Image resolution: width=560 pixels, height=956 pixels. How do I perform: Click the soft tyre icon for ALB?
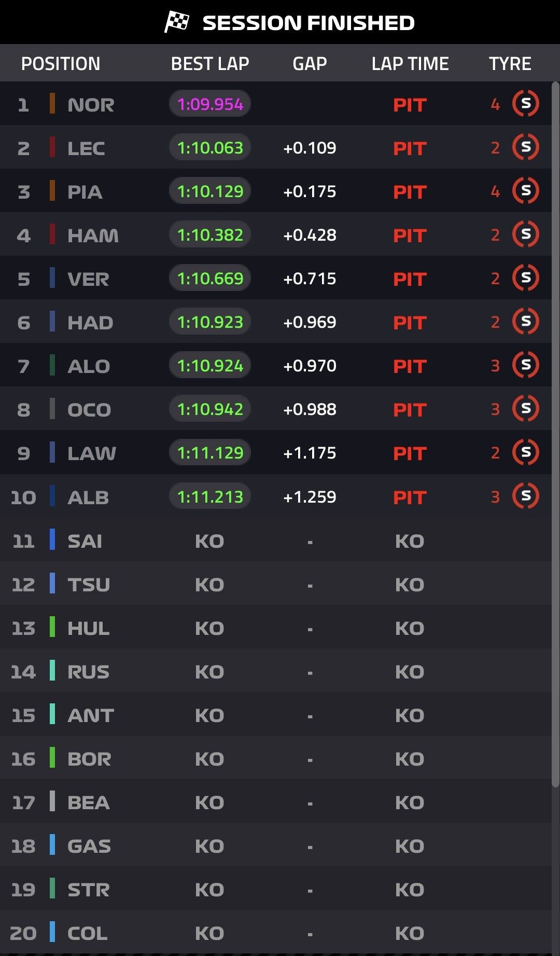(526, 496)
